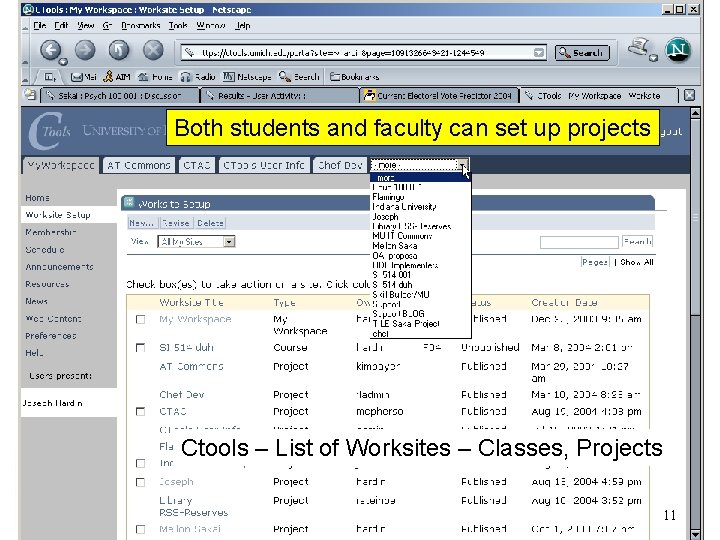Sort by the Worksite Title column header
This screenshot has height=540, width=720.
click(191, 303)
